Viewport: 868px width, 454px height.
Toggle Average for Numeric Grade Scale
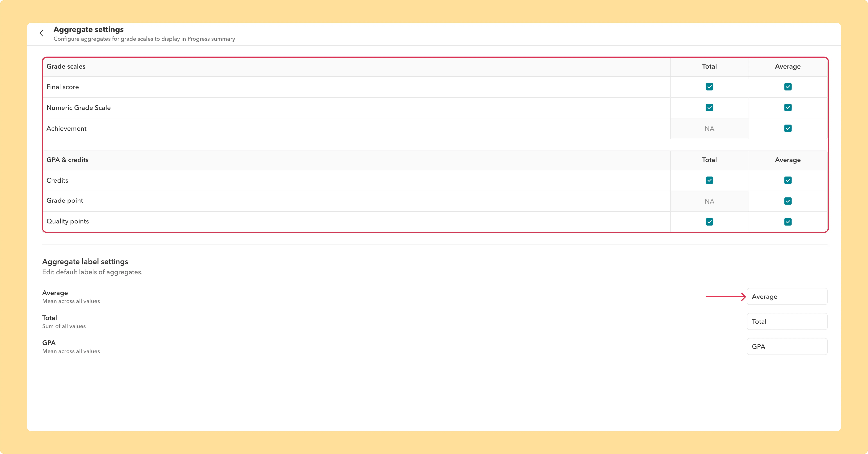pyautogui.click(x=788, y=108)
